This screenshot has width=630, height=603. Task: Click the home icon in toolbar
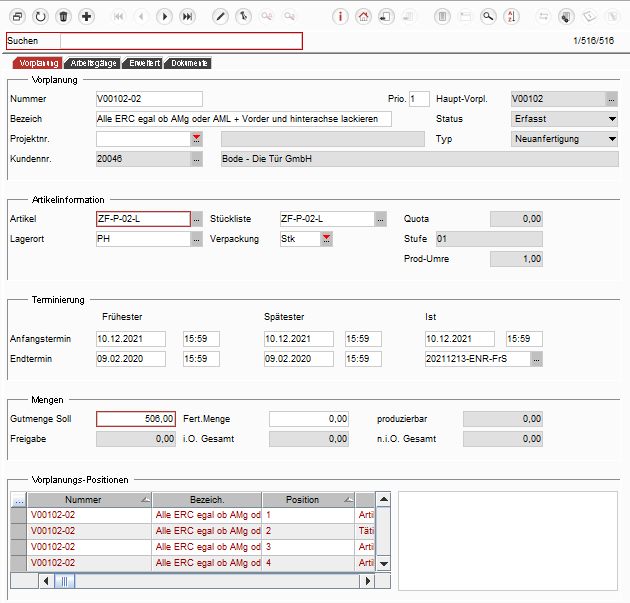pyautogui.click(x=363, y=16)
